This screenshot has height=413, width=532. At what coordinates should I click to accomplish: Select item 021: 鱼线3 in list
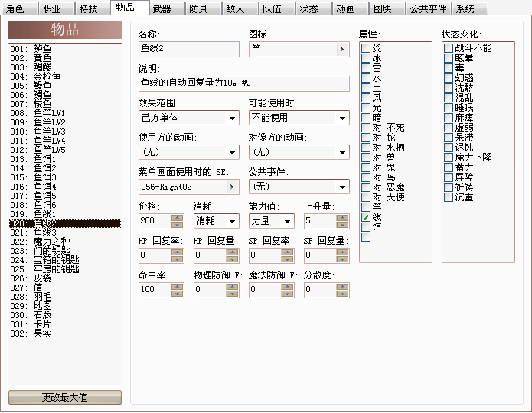coord(65,233)
